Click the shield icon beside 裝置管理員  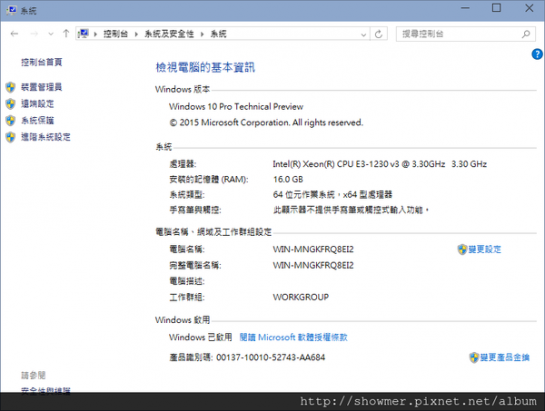tap(11, 87)
